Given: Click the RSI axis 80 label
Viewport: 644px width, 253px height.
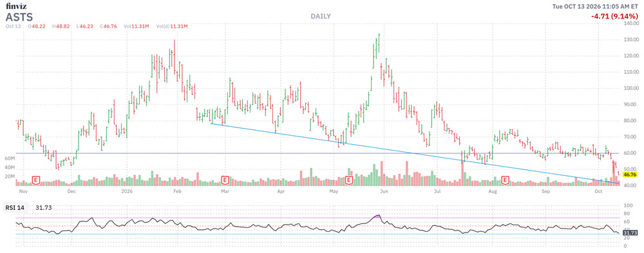Looking at the screenshot, I should (x=627, y=214).
